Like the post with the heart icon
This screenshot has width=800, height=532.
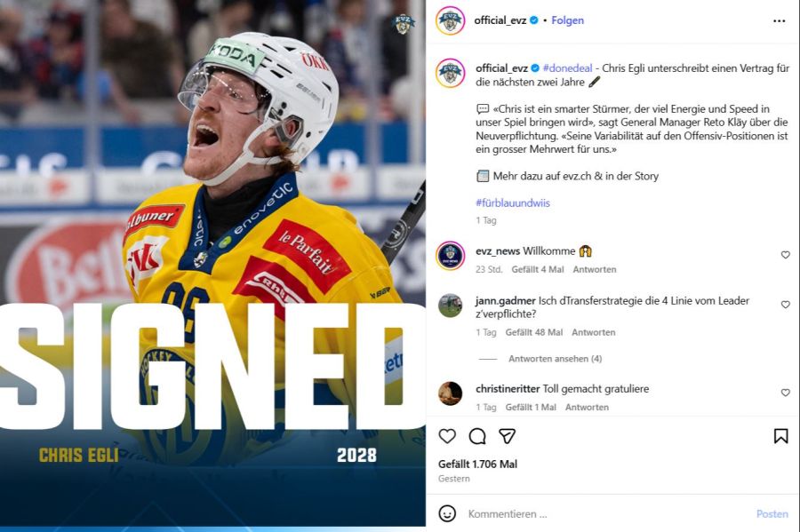tap(447, 436)
